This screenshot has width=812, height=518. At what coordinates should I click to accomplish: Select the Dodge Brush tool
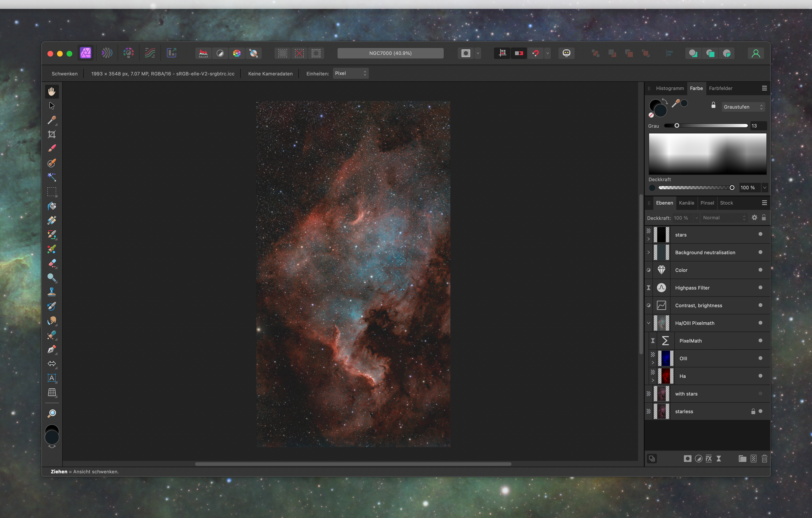52,277
